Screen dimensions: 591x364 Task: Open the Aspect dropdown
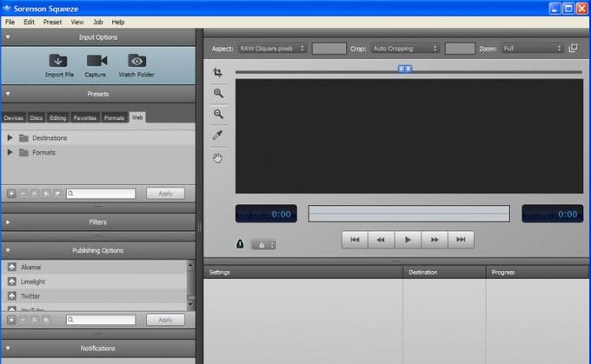(272, 49)
